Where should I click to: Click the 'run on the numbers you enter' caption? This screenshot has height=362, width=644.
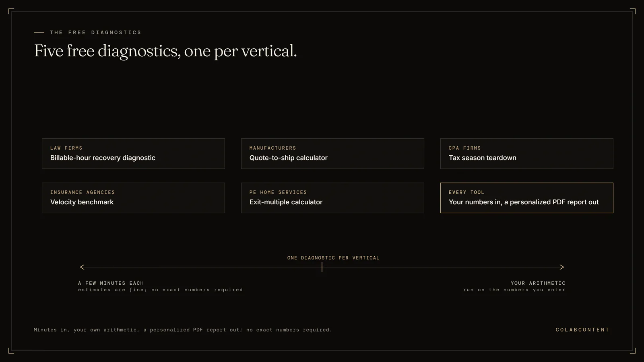click(514, 290)
